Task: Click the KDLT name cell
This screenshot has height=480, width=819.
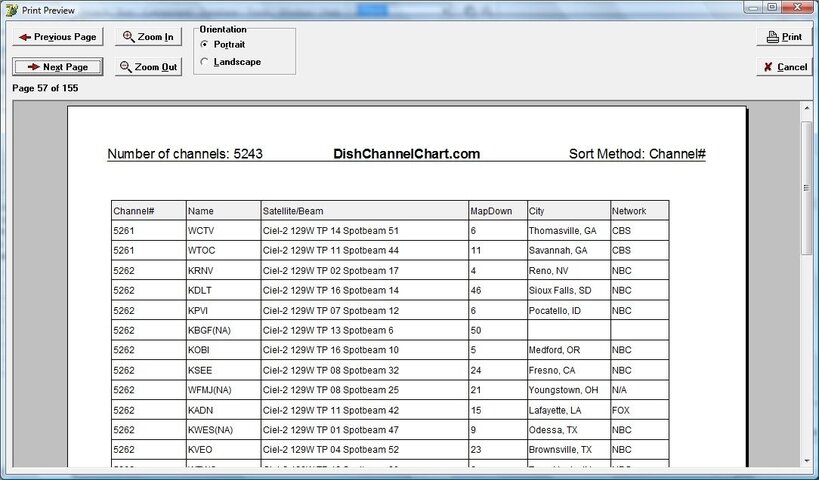Action: point(223,290)
